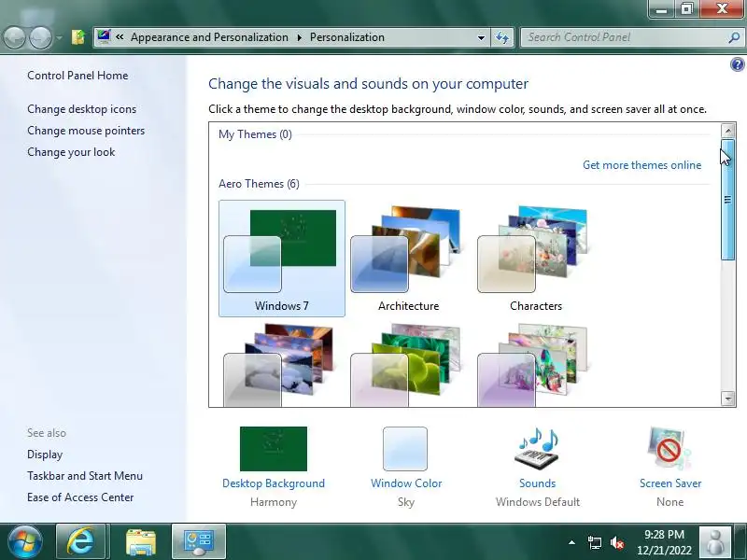Click the Sounds link text
The height and width of the screenshot is (560, 747).
(538, 483)
